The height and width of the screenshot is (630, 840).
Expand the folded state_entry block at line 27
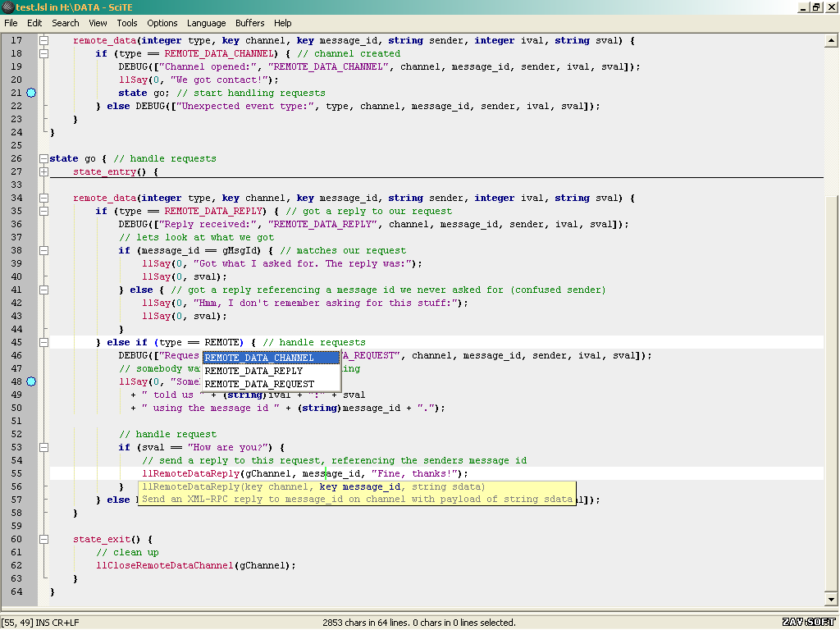click(44, 171)
